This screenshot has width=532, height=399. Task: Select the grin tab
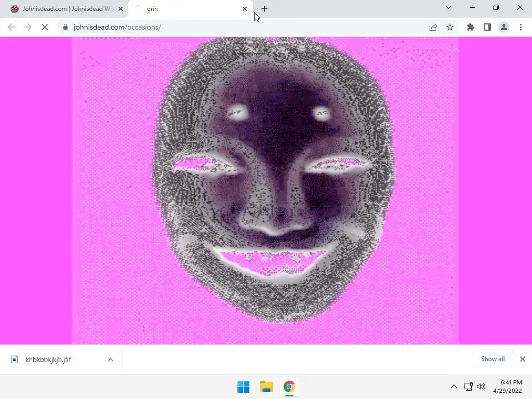pos(190,9)
